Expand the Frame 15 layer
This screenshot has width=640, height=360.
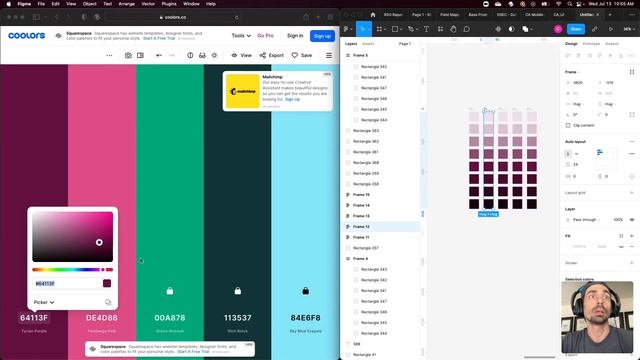[348, 195]
